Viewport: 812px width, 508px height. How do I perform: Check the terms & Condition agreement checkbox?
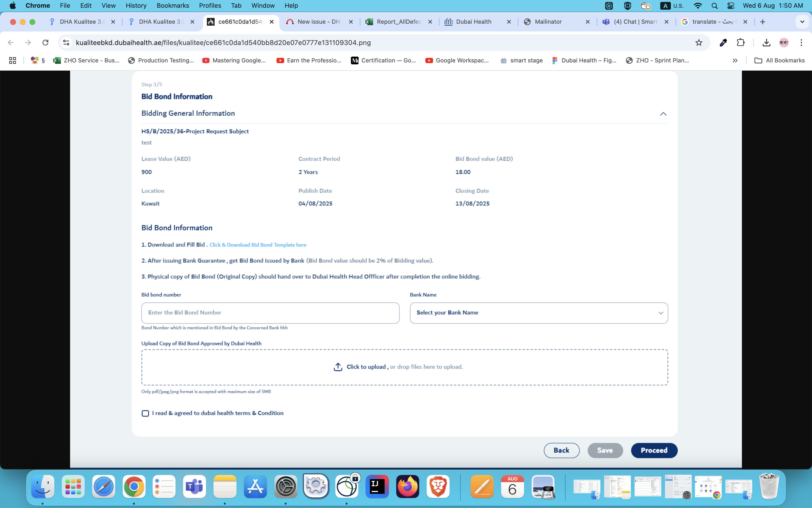pyautogui.click(x=145, y=413)
